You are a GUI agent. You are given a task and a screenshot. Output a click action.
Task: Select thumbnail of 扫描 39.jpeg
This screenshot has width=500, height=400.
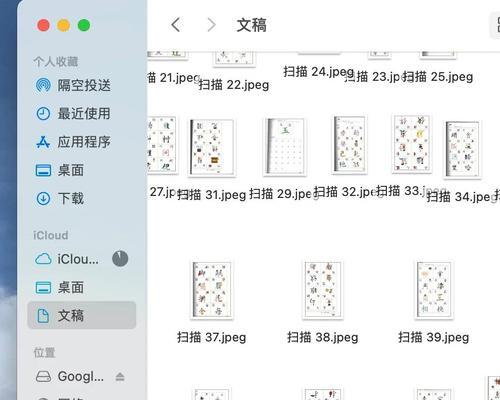pos(433,290)
